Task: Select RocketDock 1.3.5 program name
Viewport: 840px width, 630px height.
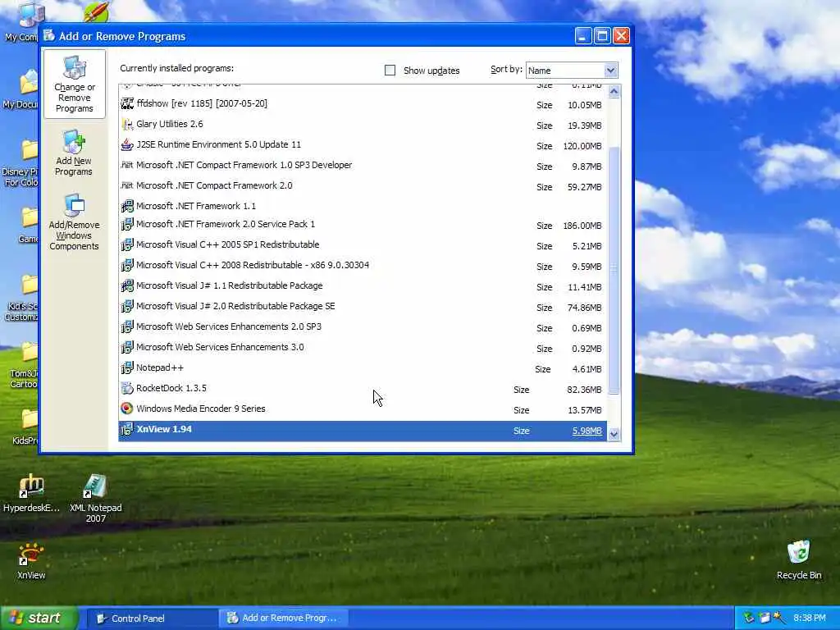Action: click(x=171, y=388)
